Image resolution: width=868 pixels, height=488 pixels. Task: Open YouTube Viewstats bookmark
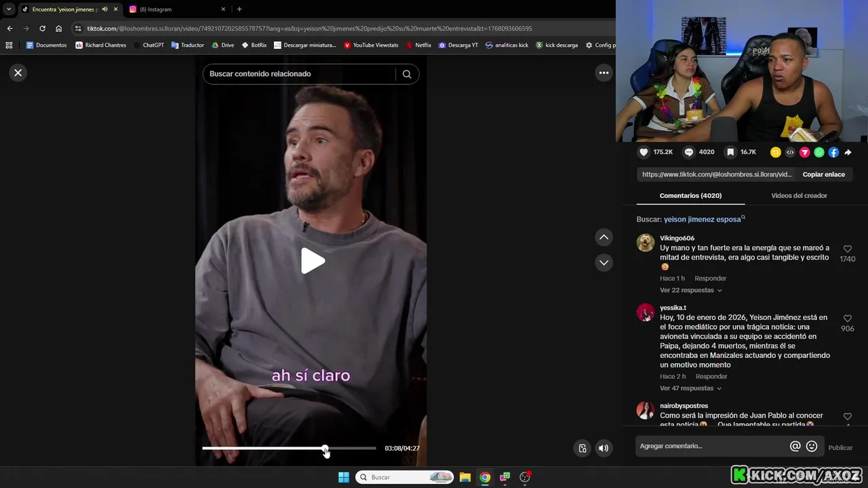tap(371, 45)
